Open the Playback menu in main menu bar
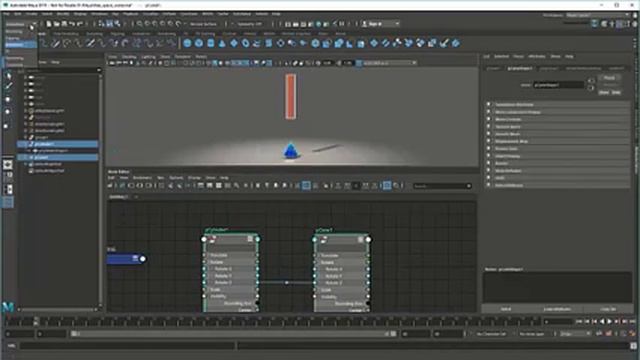The height and width of the screenshot is (360, 640). (x=130, y=14)
